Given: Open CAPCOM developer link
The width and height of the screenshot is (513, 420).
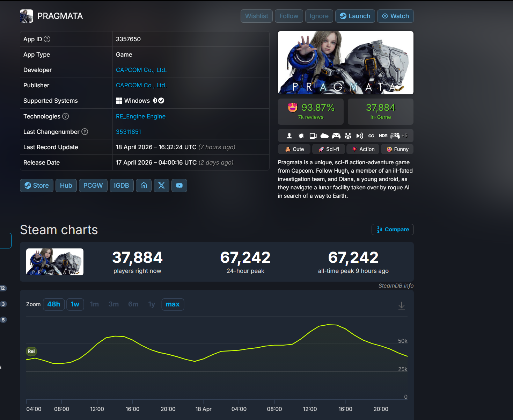Looking at the screenshot, I should [141, 70].
